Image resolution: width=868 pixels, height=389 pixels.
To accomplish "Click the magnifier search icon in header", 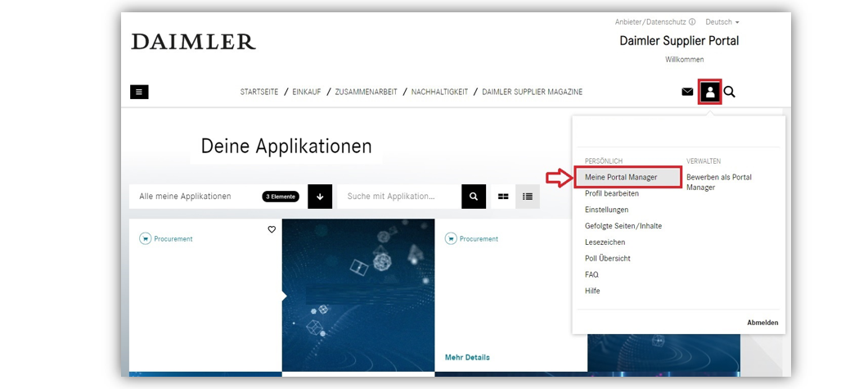I will [x=730, y=92].
